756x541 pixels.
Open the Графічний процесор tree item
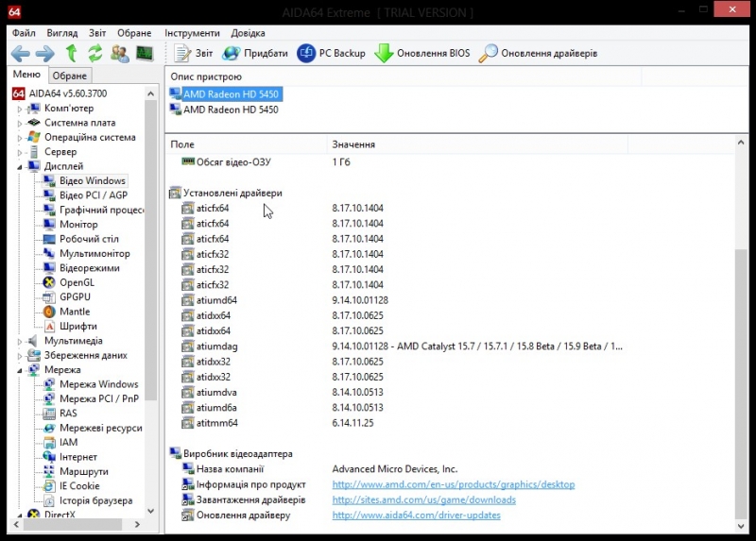101,210
